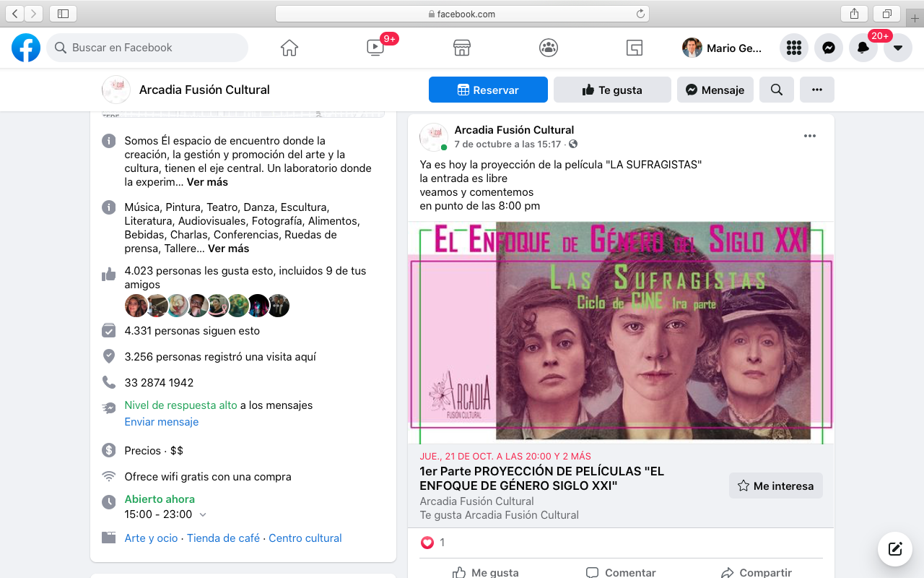924x578 pixels.
Task: Expand Ver más on the Música, Pintura list
Action: (x=228, y=249)
